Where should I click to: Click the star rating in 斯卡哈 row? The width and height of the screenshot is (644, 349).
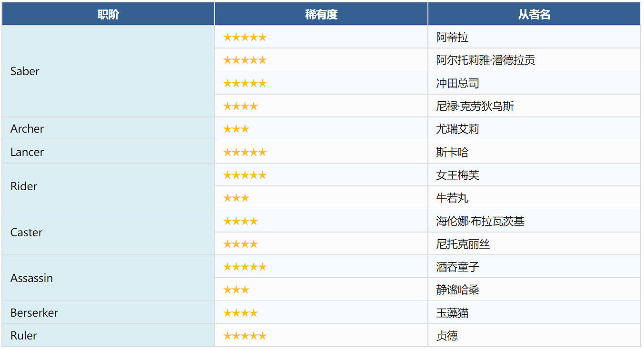245,152
